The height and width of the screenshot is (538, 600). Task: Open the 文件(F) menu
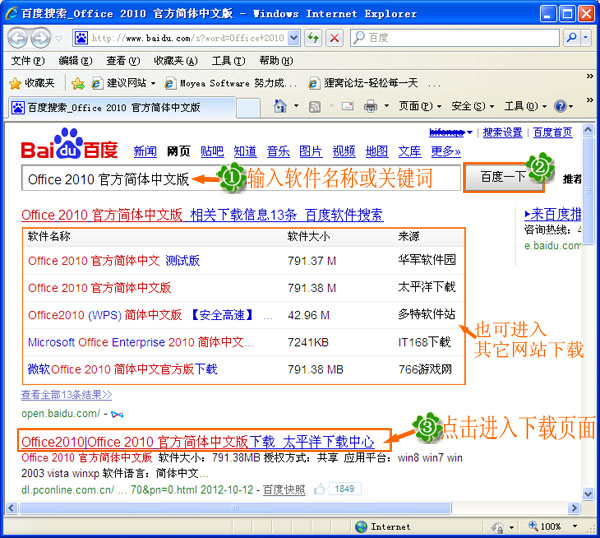28,60
